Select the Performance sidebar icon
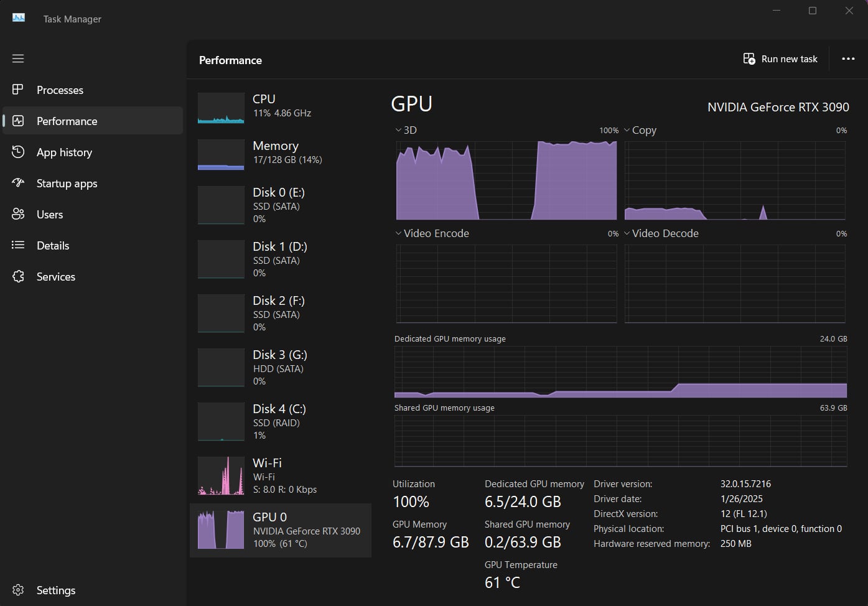The image size is (868, 606). click(18, 121)
